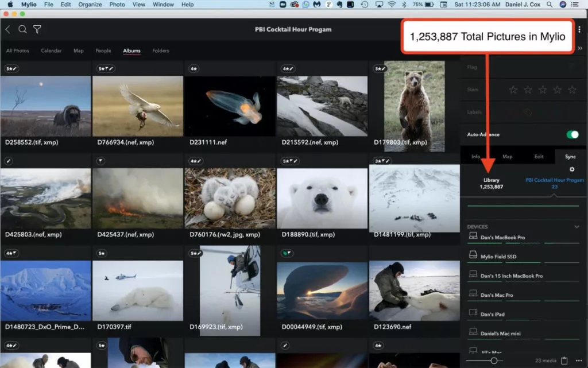Select the D1480723_DxO blue mountain thumbnail
Image resolution: width=588 pixels, height=368 pixels.
[x=46, y=290]
